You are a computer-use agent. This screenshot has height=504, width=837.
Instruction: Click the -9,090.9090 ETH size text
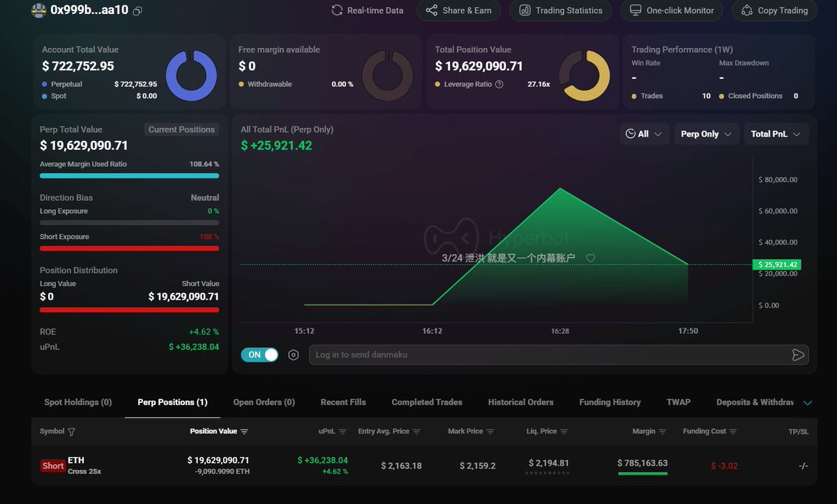pos(222,472)
